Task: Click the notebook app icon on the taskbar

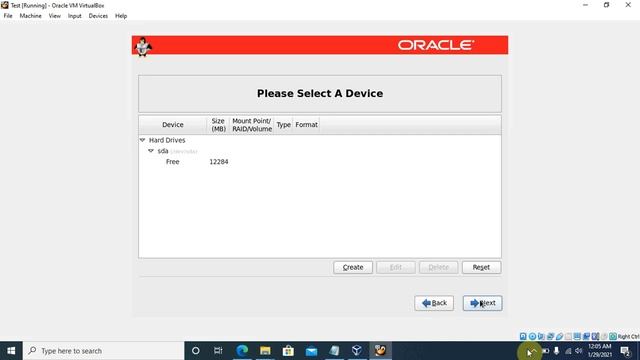Action: tap(334, 351)
